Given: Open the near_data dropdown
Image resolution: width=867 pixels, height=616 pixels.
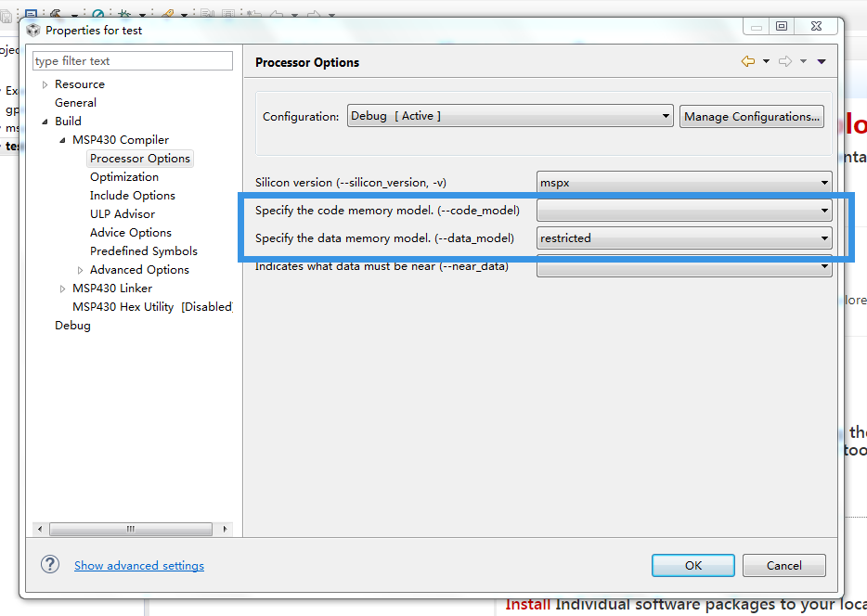Looking at the screenshot, I should click(x=684, y=267).
